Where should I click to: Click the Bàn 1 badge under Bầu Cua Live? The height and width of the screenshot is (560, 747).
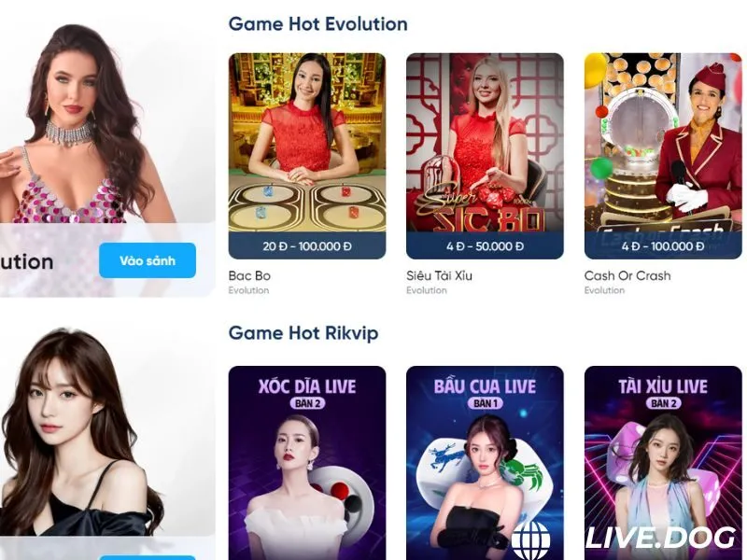pos(485,403)
